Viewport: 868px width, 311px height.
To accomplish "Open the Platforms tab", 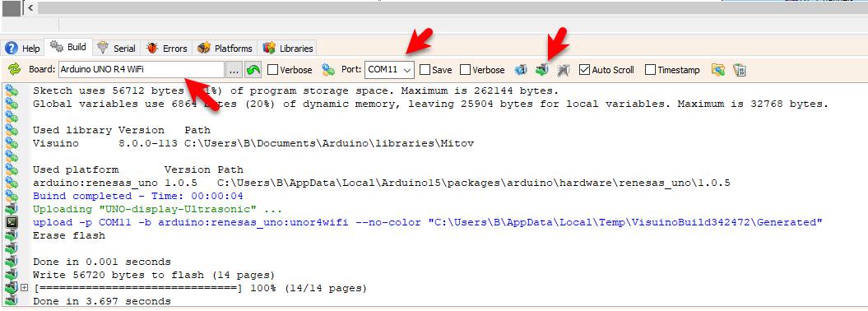I will 225,49.
